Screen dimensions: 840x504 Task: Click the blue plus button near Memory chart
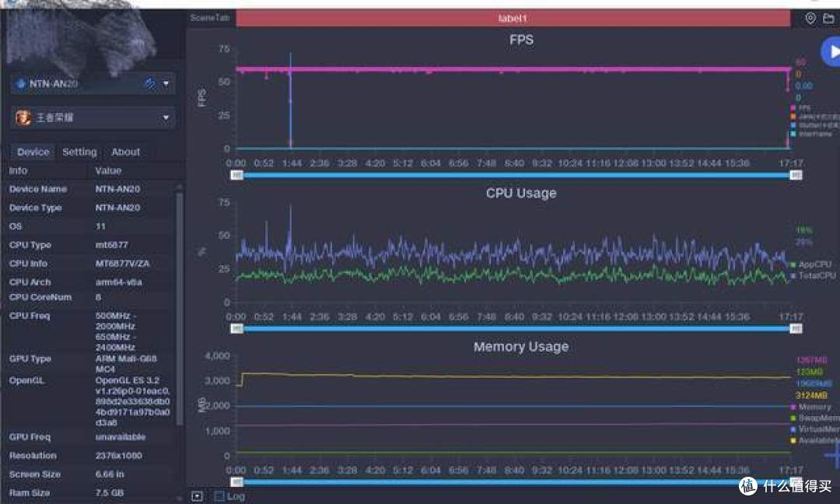click(x=833, y=455)
